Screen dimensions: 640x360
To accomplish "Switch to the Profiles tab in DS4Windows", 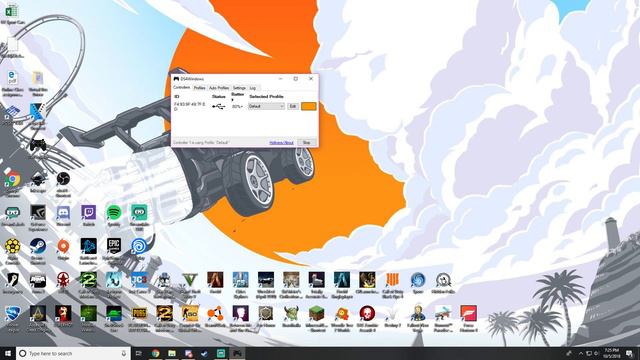I will pyautogui.click(x=199, y=88).
